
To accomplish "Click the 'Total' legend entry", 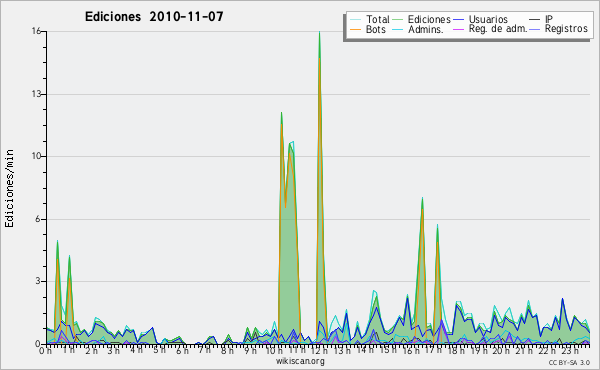I will pos(370,19).
